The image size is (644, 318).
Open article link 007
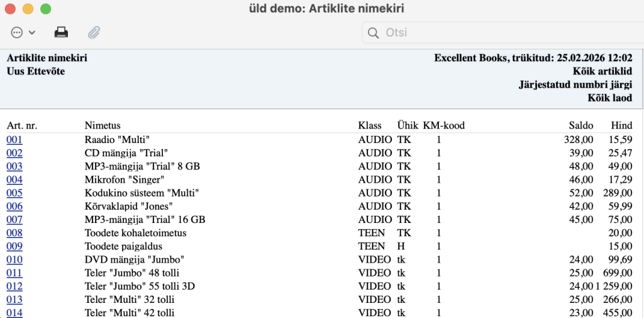14,220
